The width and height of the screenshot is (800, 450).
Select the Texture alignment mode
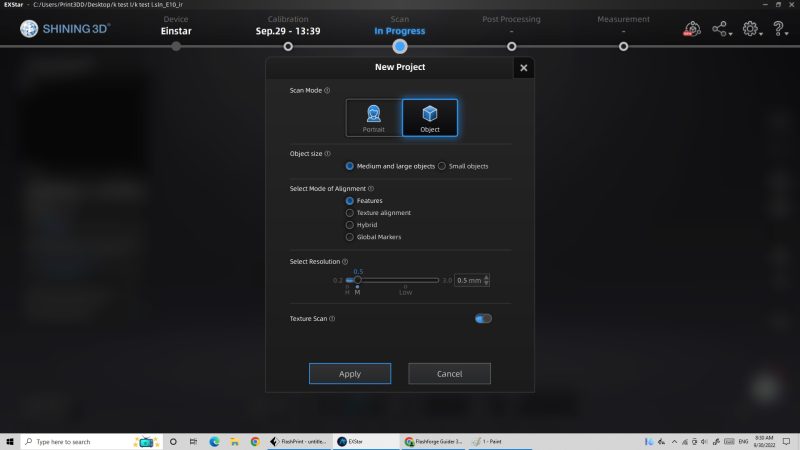click(x=349, y=213)
